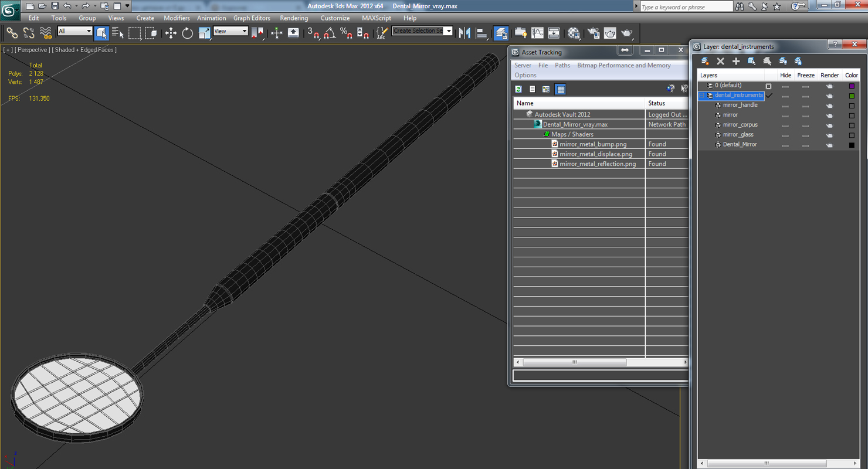Open the Graph Editors menu

click(x=252, y=18)
